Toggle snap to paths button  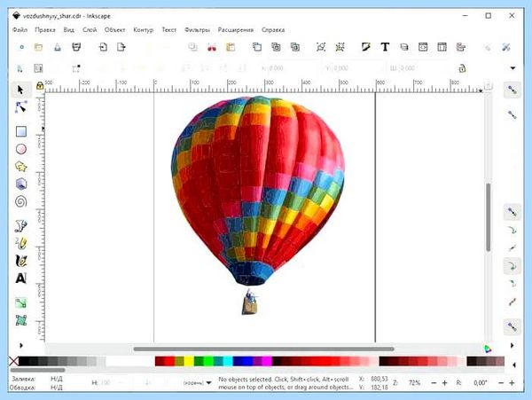pyautogui.click(x=512, y=231)
